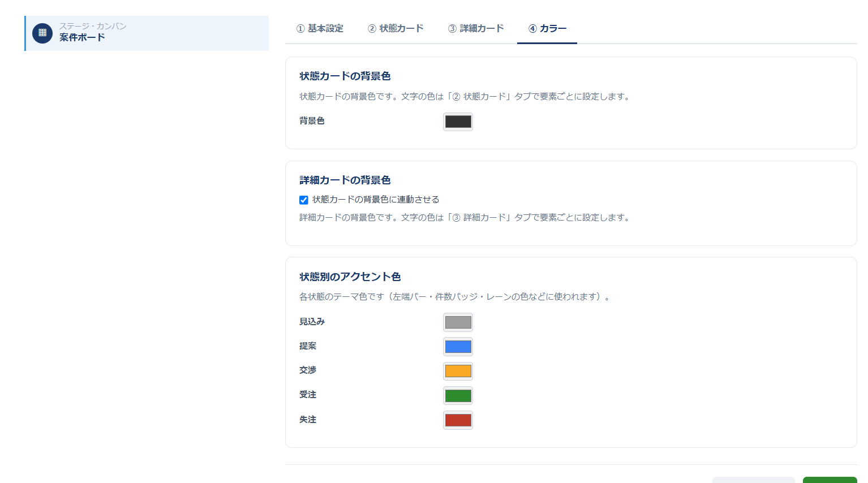Click the green 受注 accent color swatch
This screenshot has height=483, width=868.
pos(458,396)
